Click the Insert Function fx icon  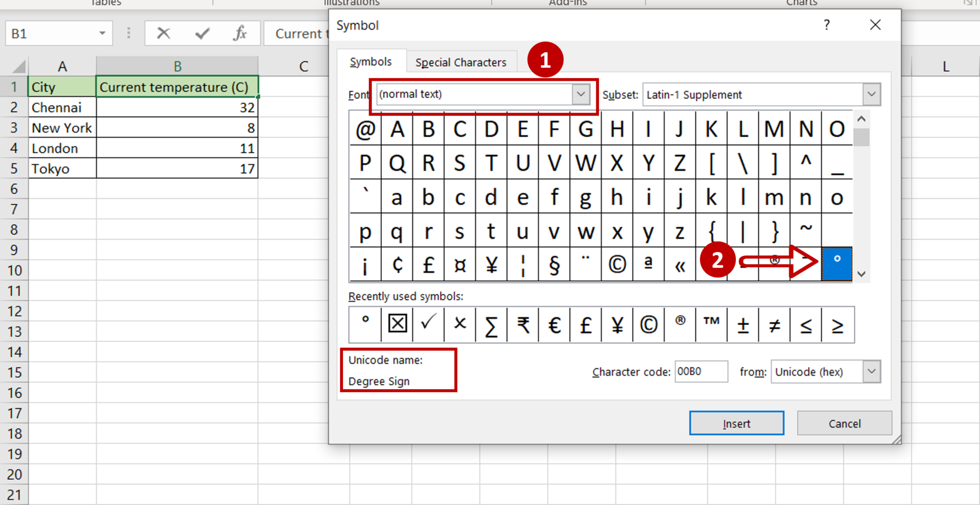240,33
